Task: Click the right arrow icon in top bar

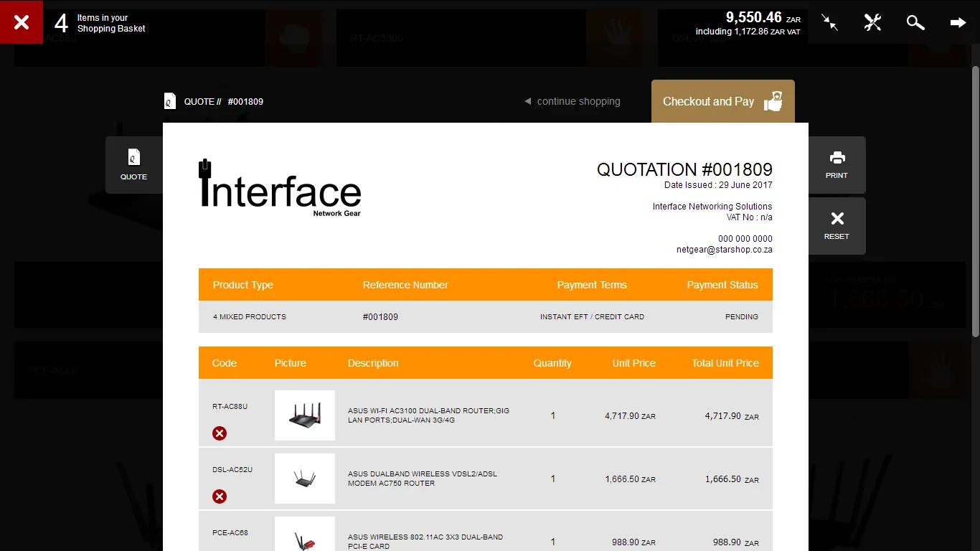Action: click(x=958, y=22)
